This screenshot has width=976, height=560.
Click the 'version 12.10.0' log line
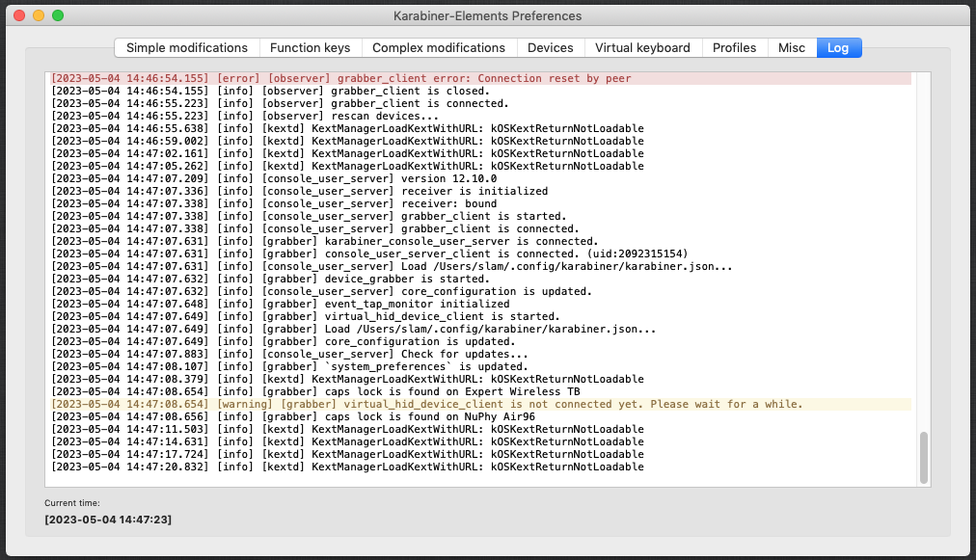click(x=274, y=178)
